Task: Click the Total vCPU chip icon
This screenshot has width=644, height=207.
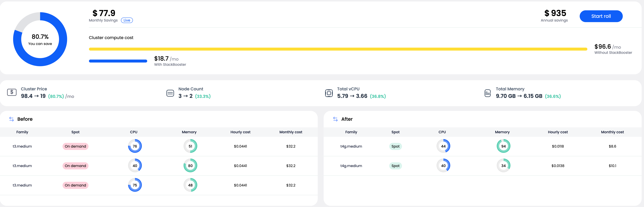Action: (x=329, y=93)
